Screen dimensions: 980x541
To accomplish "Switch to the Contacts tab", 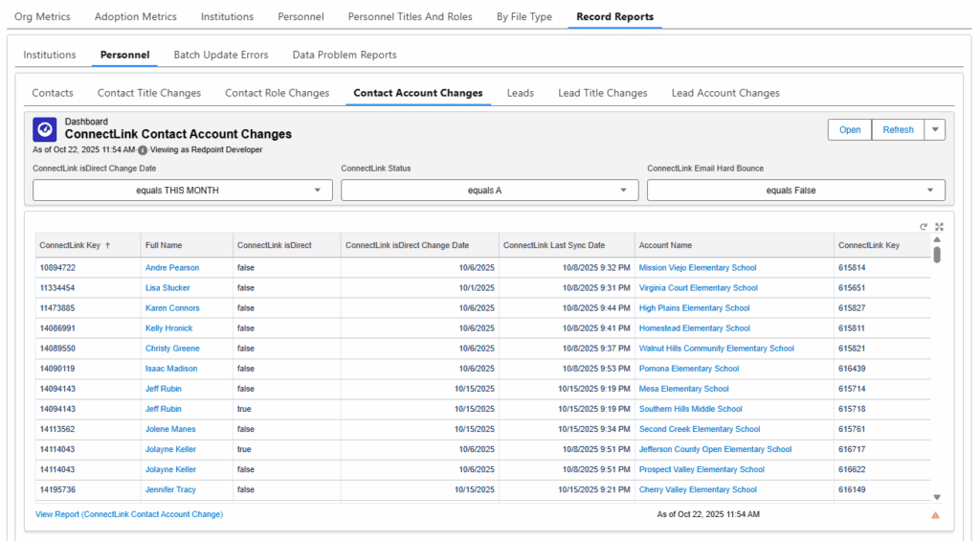I will [53, 93].
